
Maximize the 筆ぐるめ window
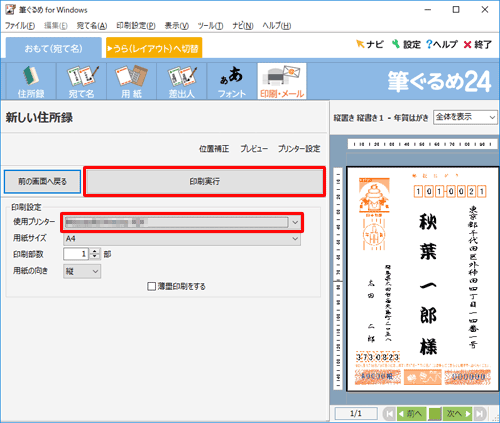[x=456, y=10]
